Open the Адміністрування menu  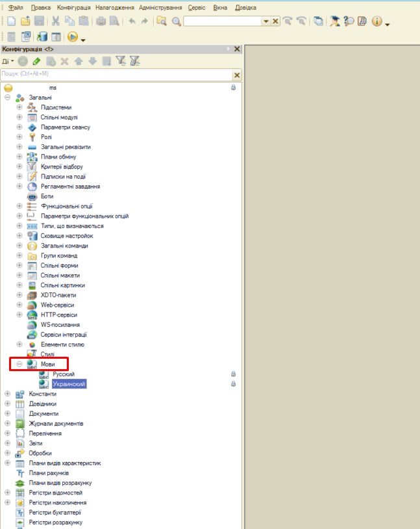[x=160, y=7]
